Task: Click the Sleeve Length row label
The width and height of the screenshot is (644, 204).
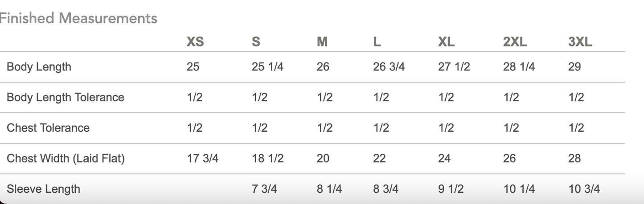Action: pos(43,189)
